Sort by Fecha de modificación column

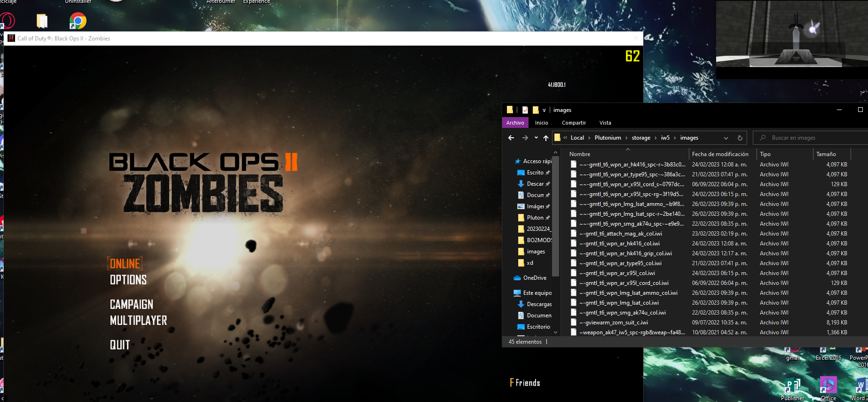point(723,154)
